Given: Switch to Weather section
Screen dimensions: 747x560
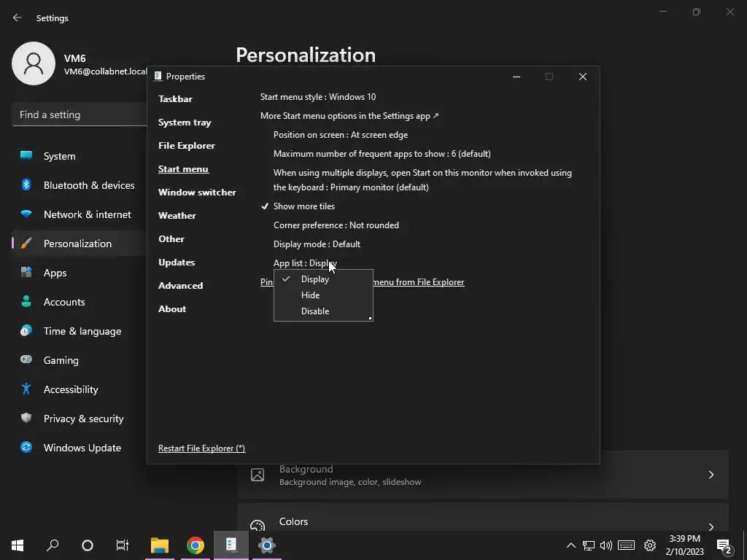Looking at the screenshot, I should pyautogui.click(x=177, y=216).
